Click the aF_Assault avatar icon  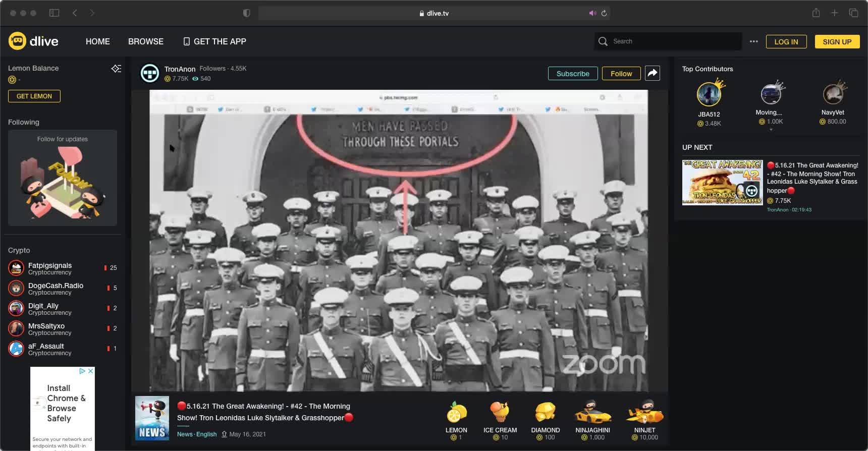[16, 349]
